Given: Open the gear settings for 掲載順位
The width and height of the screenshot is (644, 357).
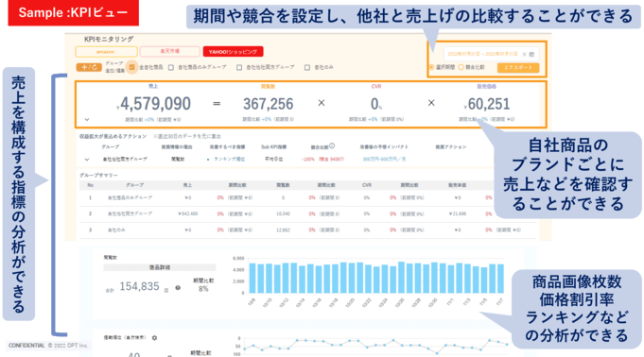Looking at the screenshot, I should coord(154,338).
